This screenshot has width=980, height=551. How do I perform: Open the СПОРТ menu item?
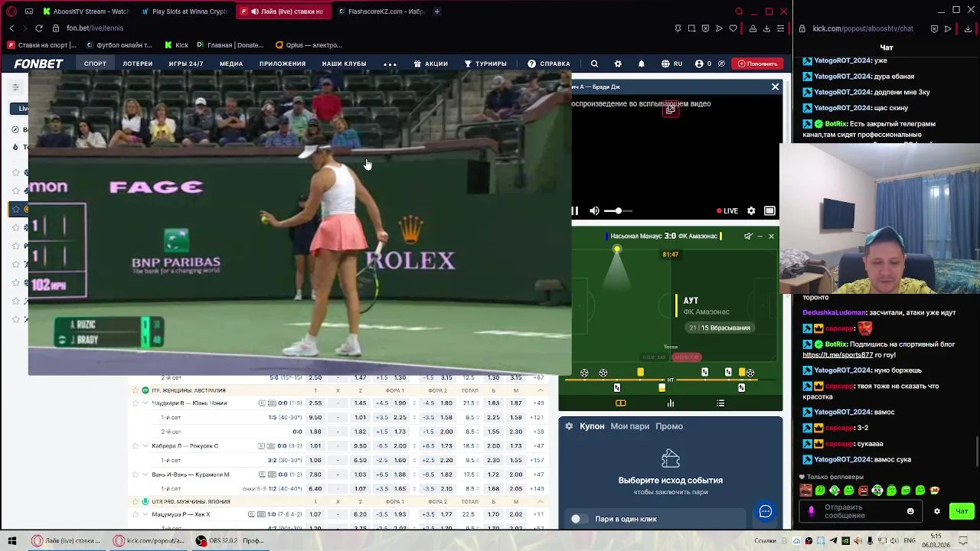96,64
